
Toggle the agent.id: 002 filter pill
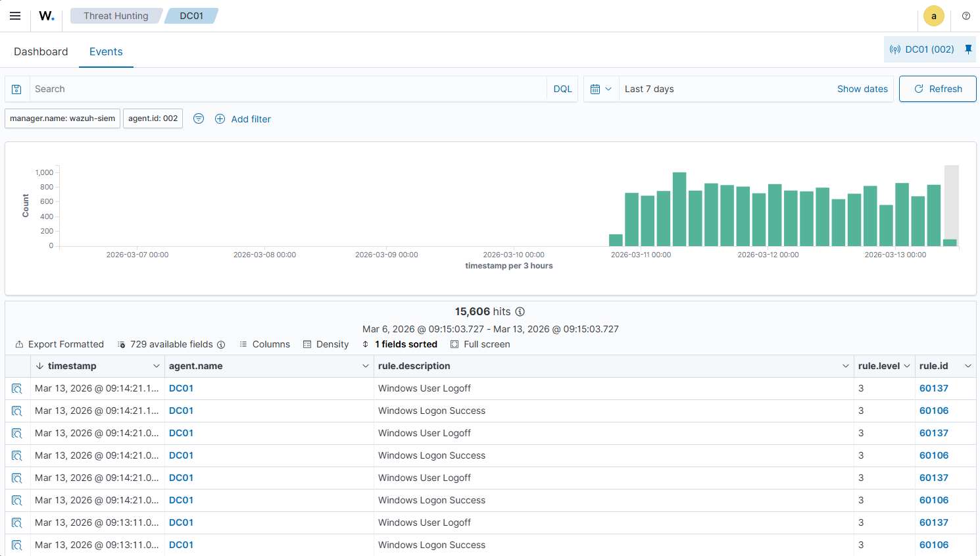(x=153, y=118)
